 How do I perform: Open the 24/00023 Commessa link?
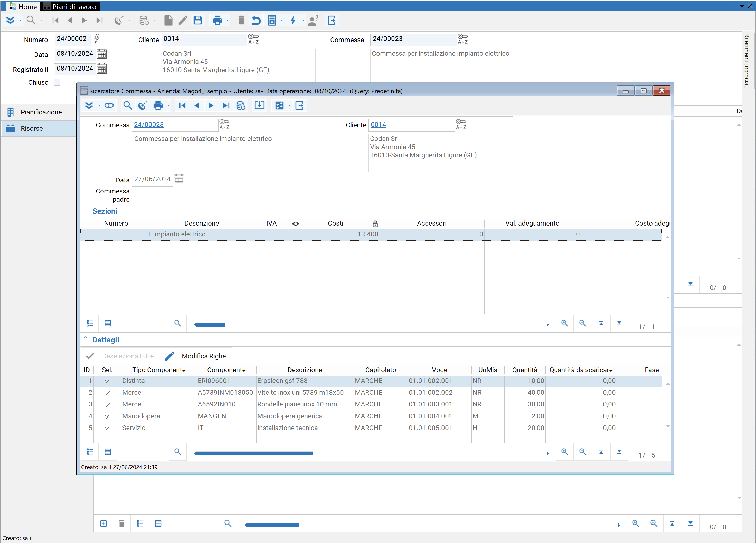click(149, 125)
